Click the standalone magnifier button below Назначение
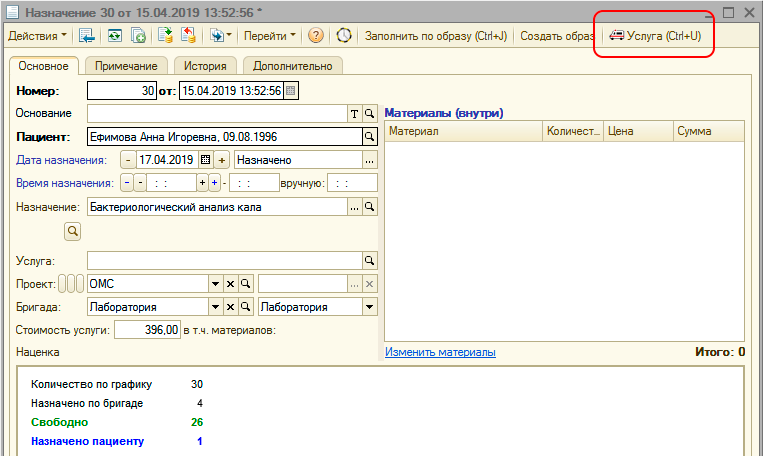This screenshot has width=763, height=456. (72, 231)
